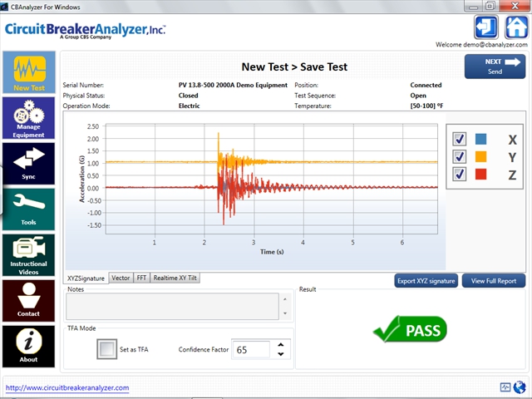The width and height of the screenshot is (532, 399).
Task: Click the waveform icon in status bar
Action: tap(505, 387)
